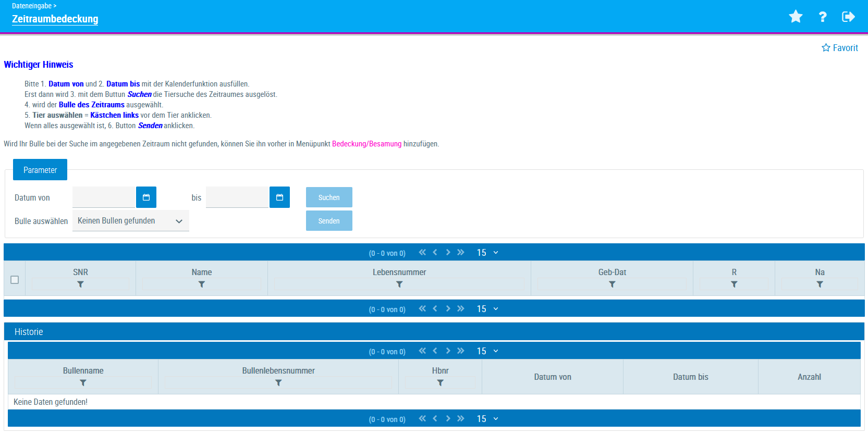
Task: Expand the Bulle auswählen dropdown
Action: pyautogui.click(x=130, y=221)
